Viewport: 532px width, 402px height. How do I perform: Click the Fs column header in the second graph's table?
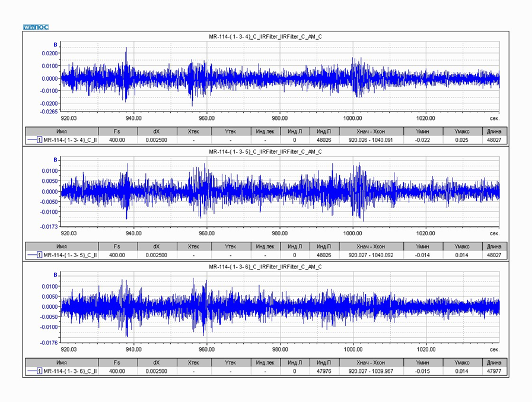coord(117,246)
